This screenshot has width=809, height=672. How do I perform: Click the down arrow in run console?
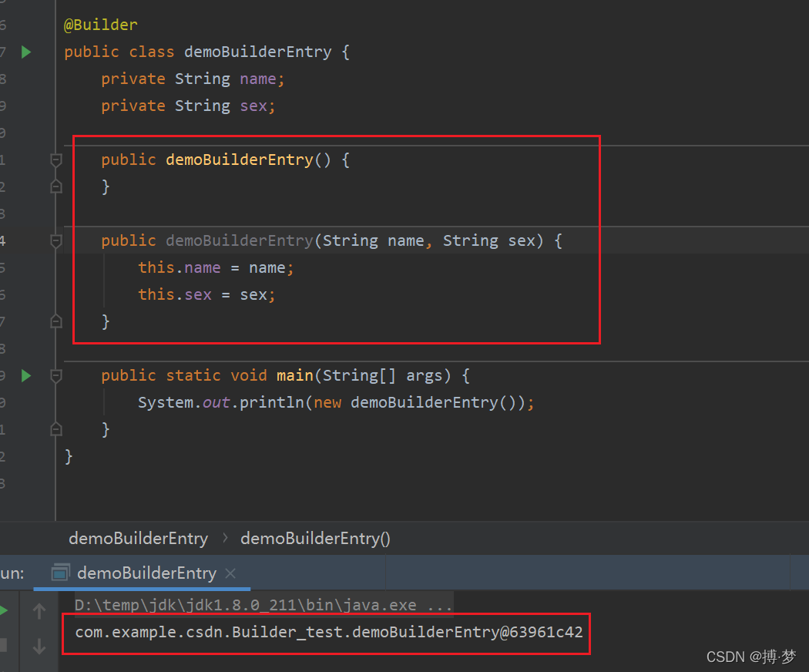39,647
